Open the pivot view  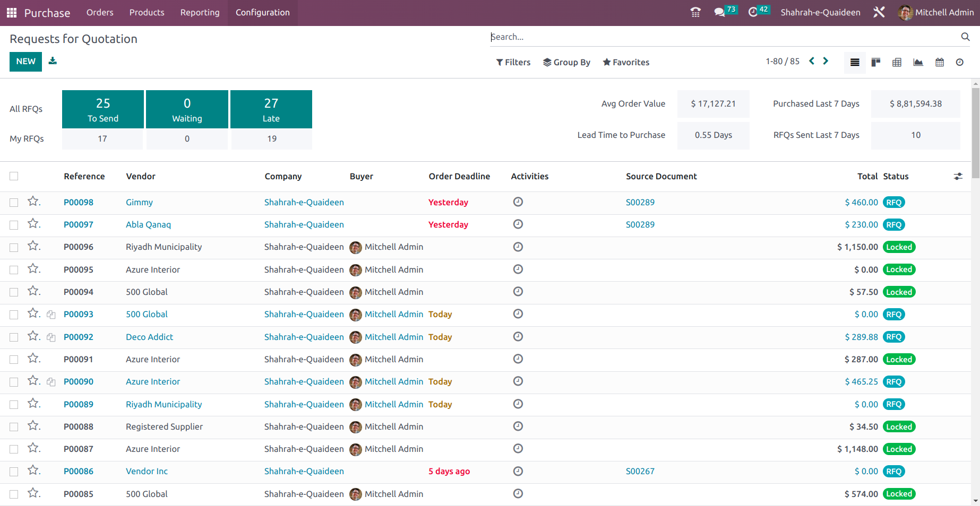pos(897,62)
